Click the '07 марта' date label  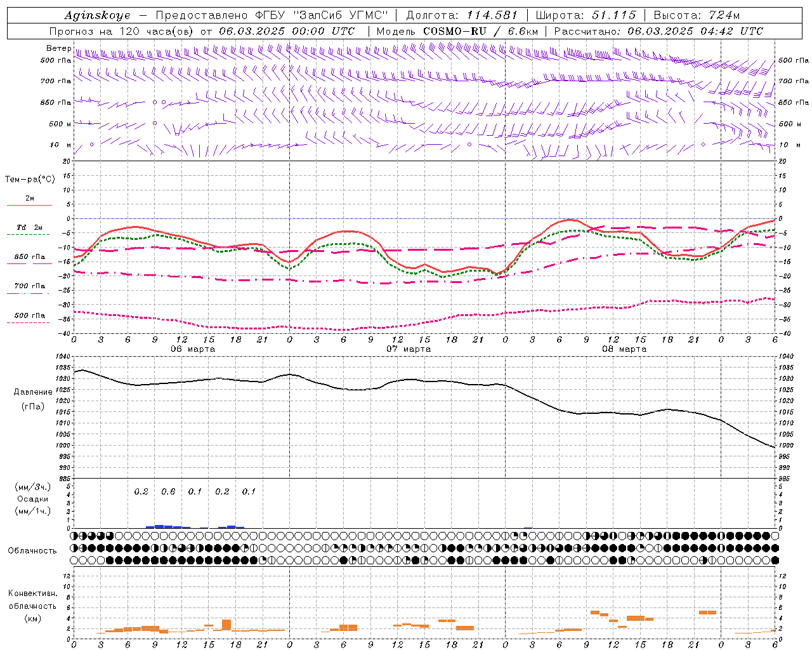coord(409,349)
